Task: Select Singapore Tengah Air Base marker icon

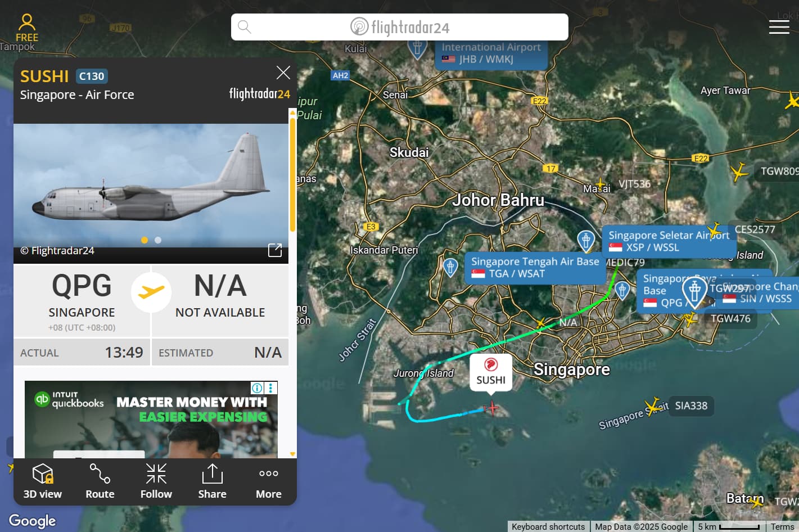Action: tap(450, 267)
